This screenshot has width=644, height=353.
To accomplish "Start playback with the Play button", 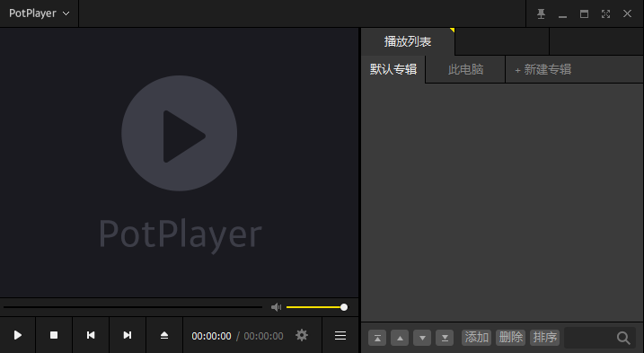I will (18, 335).
